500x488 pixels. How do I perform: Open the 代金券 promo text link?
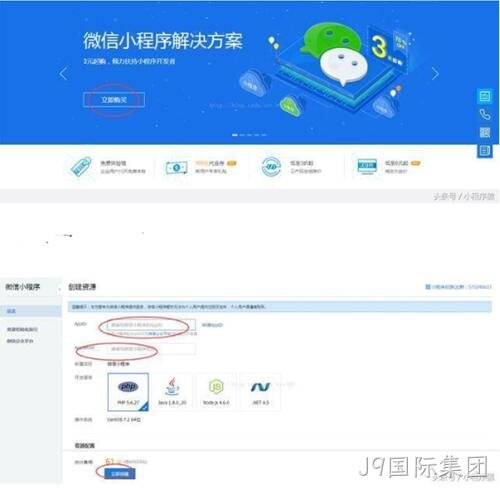(210, 163)
